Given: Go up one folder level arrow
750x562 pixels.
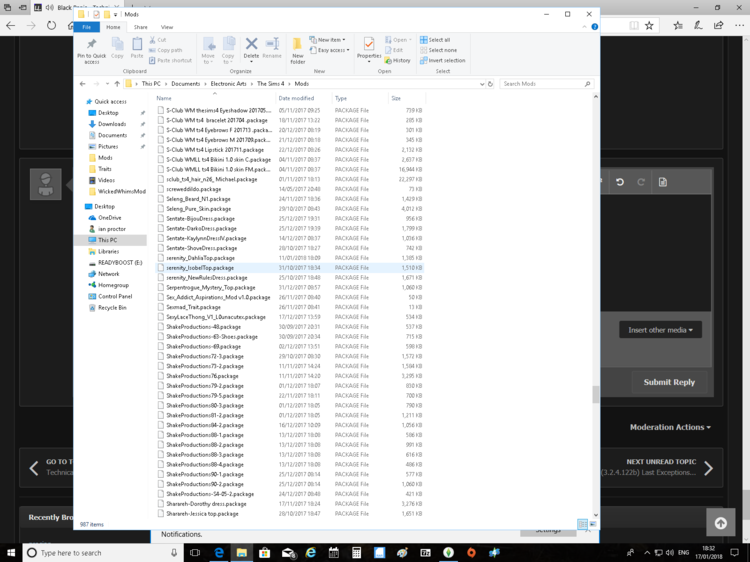Looking at the screenshot, I should pyautogui.click(x=117, y=84).
